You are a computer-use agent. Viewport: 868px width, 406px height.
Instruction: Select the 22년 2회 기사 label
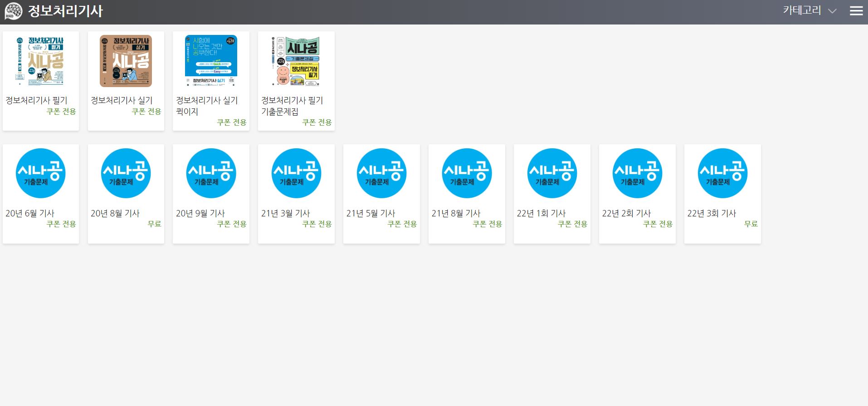point(627,213)
